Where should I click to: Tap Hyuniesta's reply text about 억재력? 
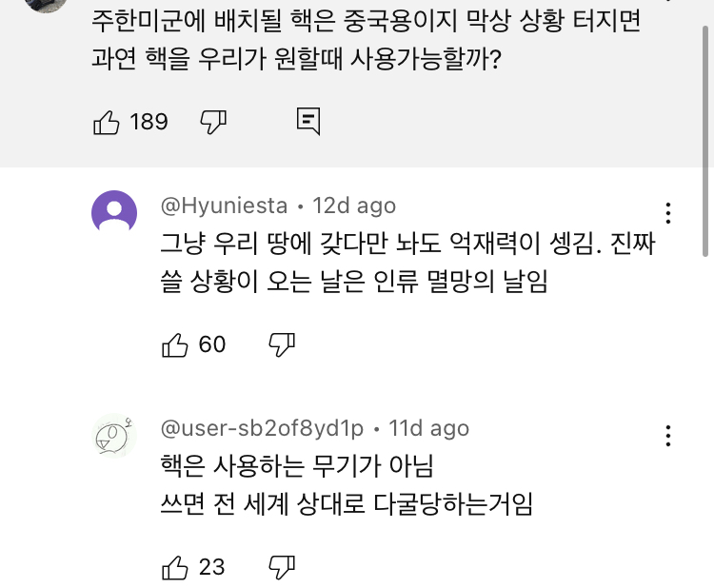pyautogui.click(x=407, y=263)
